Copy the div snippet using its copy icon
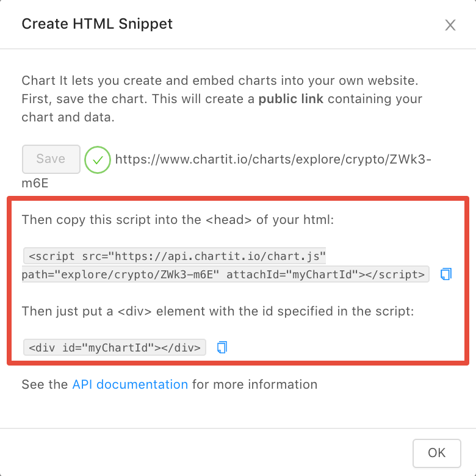 pos(222,347)
